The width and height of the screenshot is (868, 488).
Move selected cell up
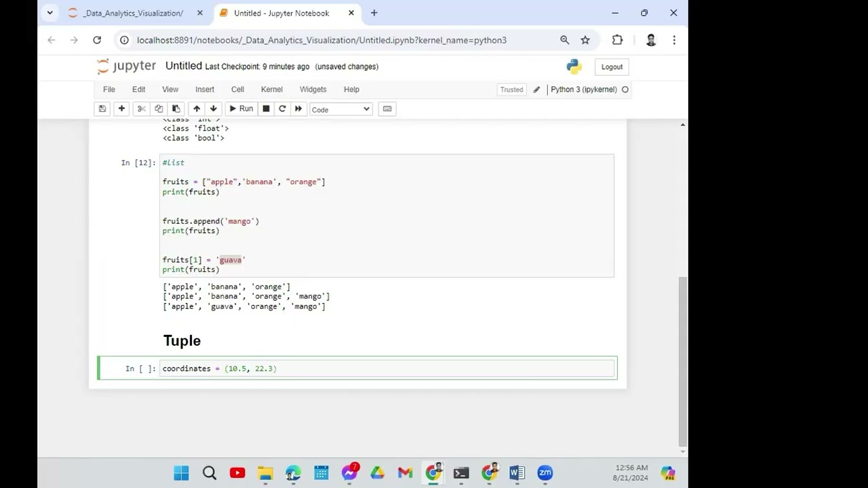click(x=197, y=108)
